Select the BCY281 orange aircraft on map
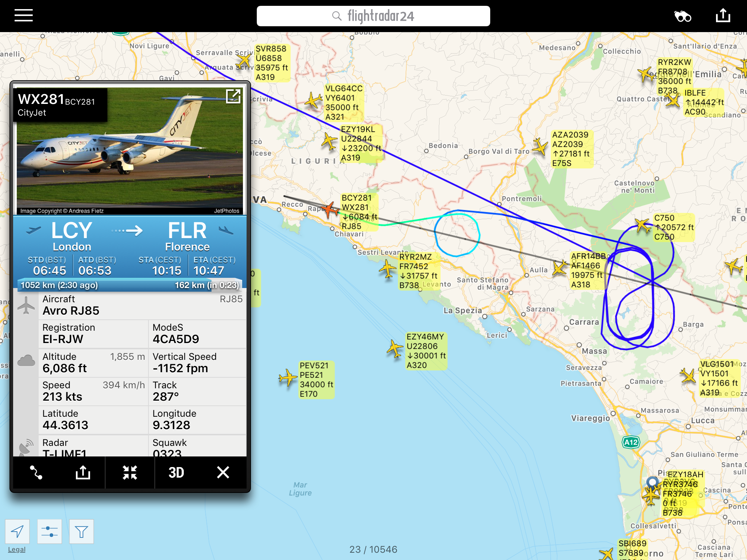Viewport: 747px width, 560px height. (x=331, y=209)
